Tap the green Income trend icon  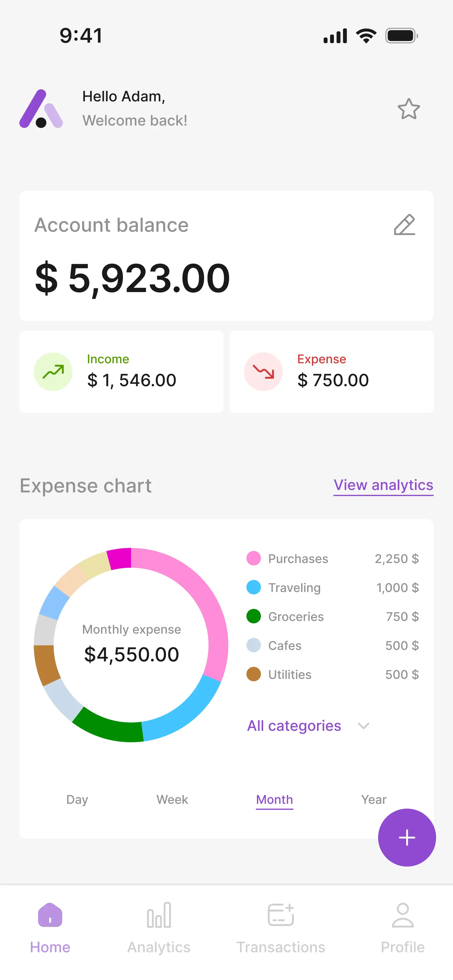click(53, 371)
